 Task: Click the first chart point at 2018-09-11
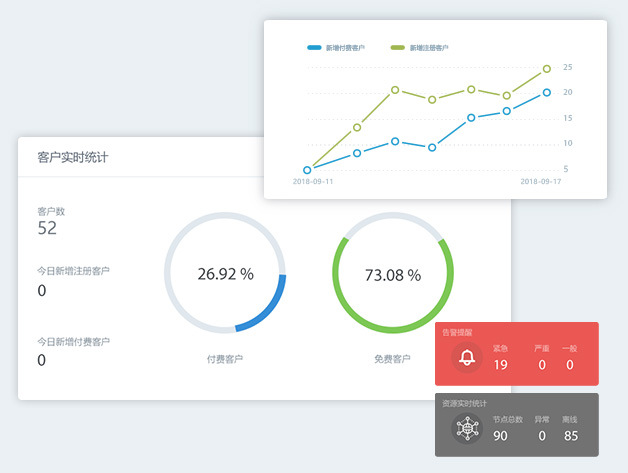click(307, 170)
